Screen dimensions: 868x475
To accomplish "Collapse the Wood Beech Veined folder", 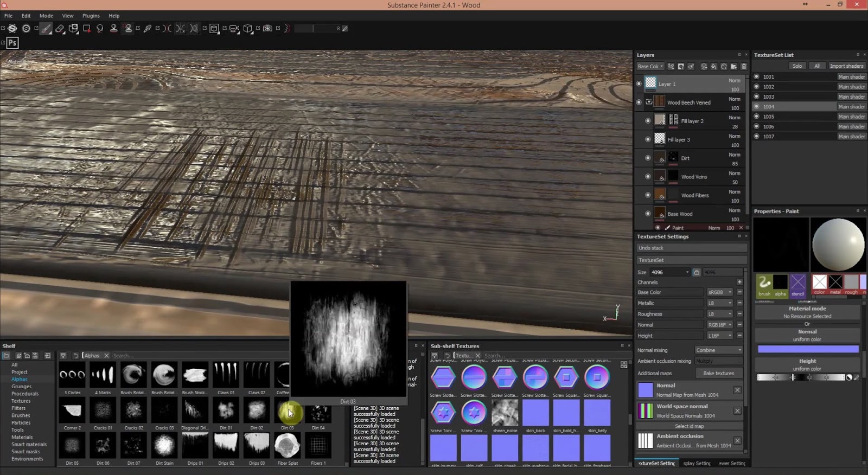I will coord(649,102).
